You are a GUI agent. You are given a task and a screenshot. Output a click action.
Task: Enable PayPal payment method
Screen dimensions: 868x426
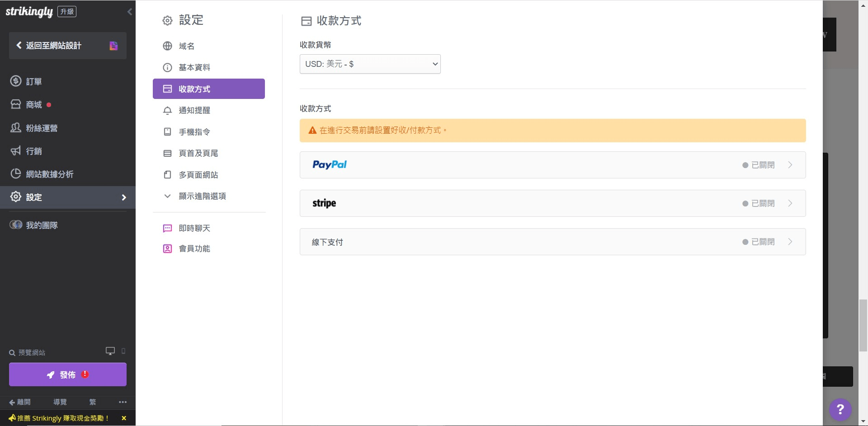click(552, 164)
